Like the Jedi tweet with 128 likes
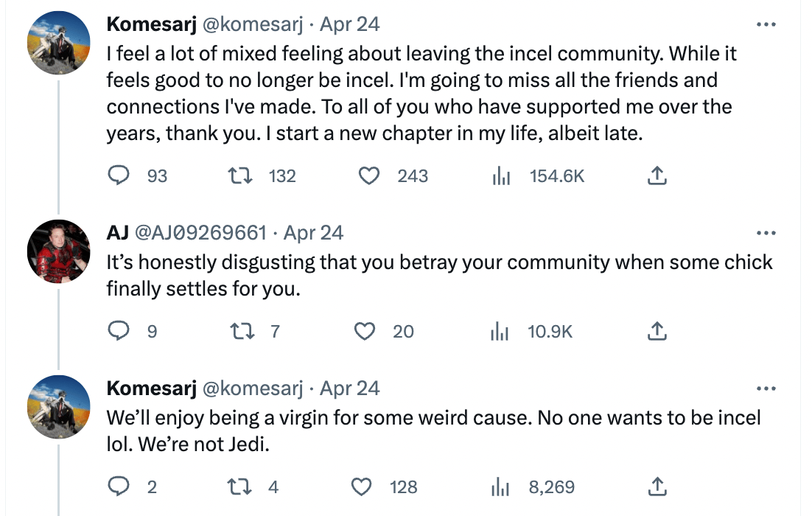The image size is (812, 516). coord(361,487)
